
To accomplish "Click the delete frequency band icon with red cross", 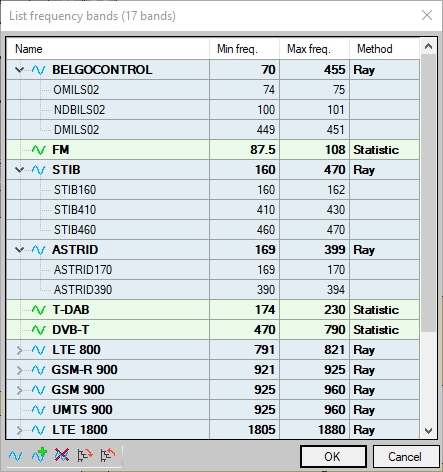I will point(62,455).
